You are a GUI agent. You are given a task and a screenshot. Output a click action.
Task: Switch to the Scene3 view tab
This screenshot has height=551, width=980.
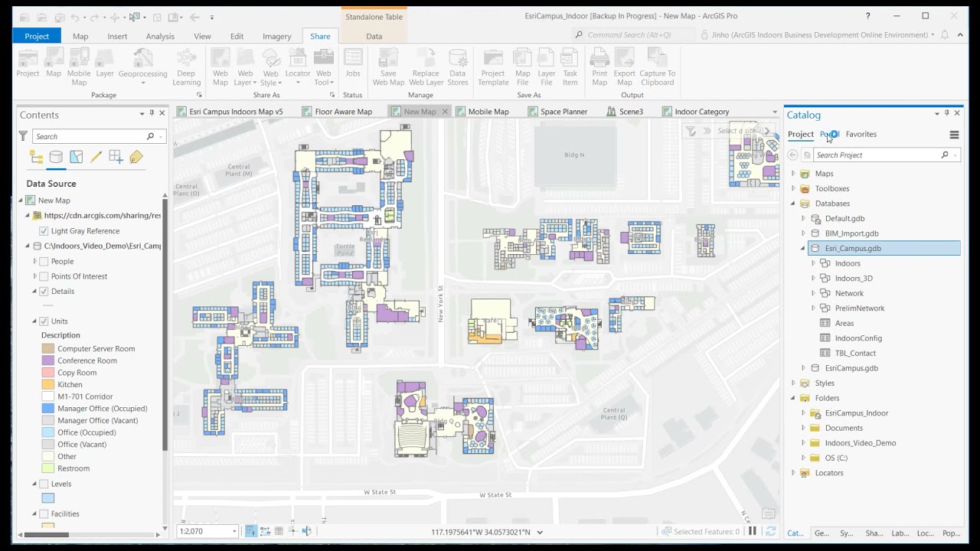(x=631, y=112)
